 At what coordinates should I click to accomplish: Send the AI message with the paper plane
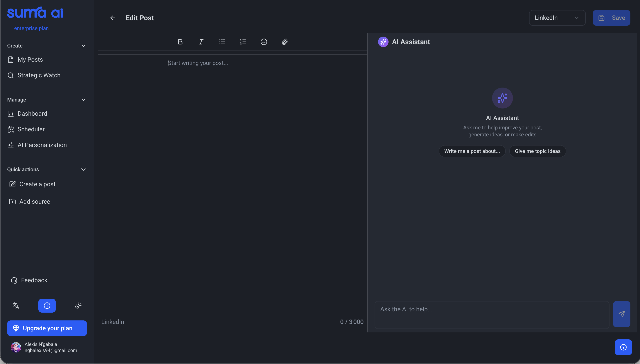tap(621, 314)
